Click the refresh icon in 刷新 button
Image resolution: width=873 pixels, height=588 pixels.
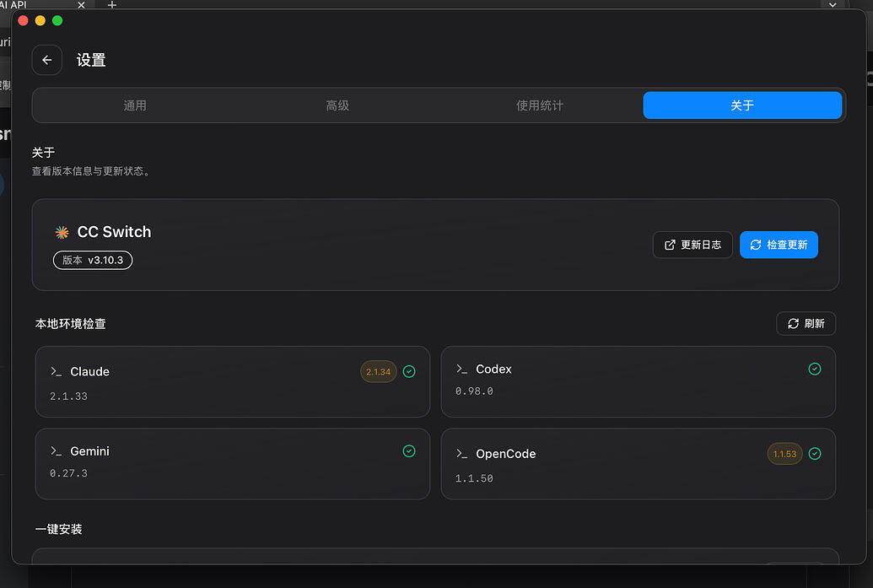click(794, 323)
